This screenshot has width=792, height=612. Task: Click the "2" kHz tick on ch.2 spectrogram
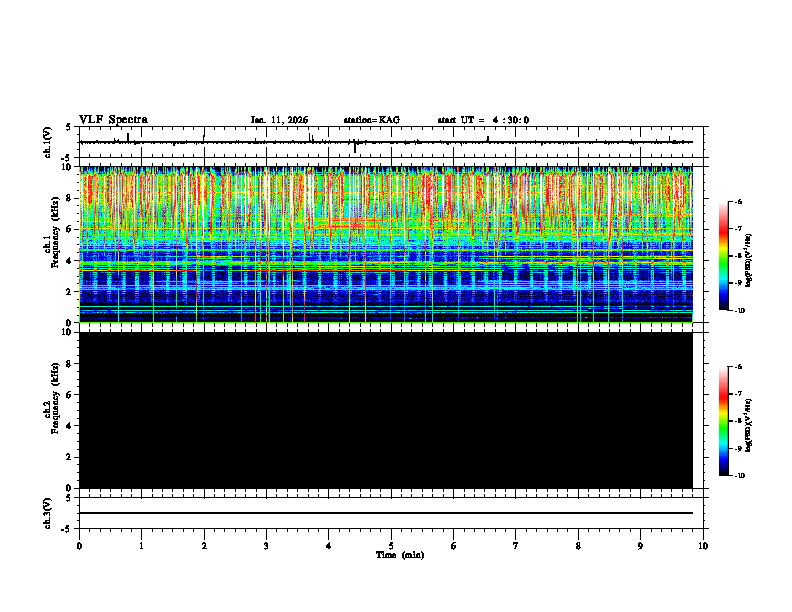click(x=69, y=457)
